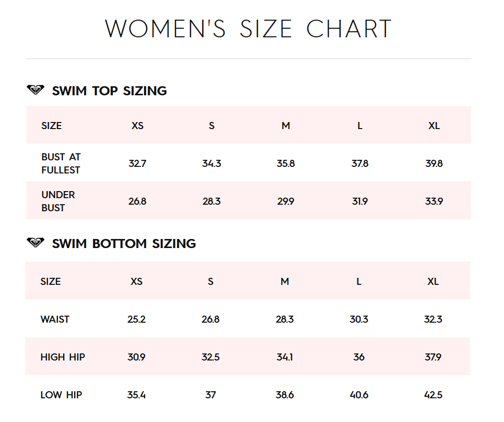Click the Women's Size Chart title
This screenshot has height=422, width=504.
pos(248,29)
